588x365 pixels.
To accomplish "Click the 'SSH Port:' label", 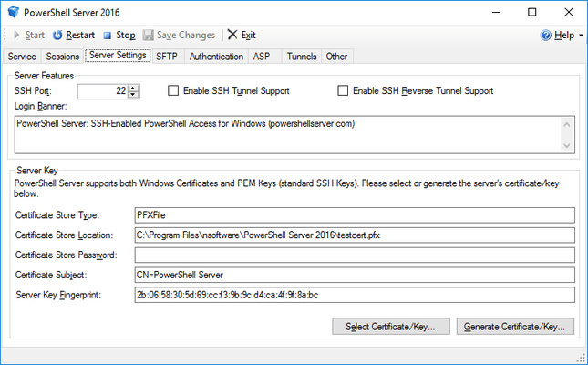I will pos(33,91).
